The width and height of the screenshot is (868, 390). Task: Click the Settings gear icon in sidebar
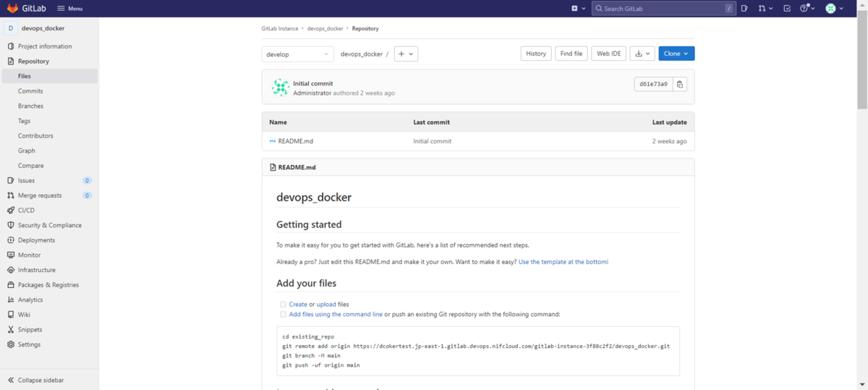point(11,344)
